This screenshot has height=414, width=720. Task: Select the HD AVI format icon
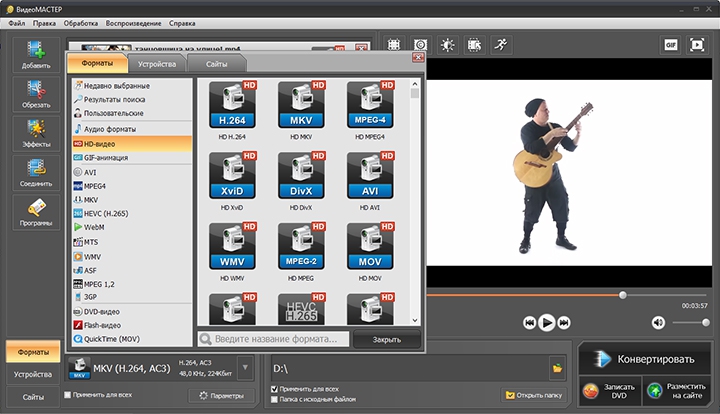(370, 176)
